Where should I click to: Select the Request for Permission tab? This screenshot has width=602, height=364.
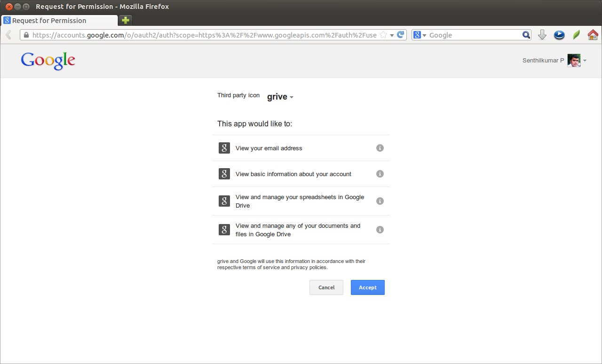(60, 21)
